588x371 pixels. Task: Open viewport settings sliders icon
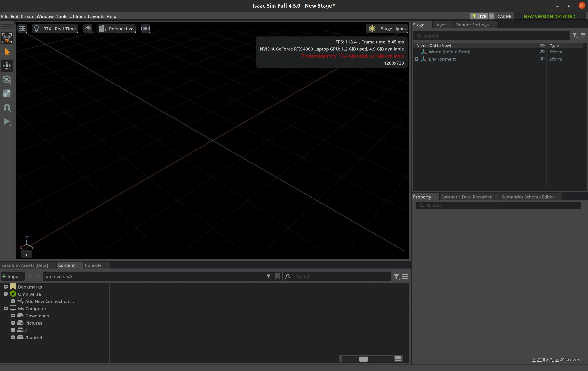22,29
